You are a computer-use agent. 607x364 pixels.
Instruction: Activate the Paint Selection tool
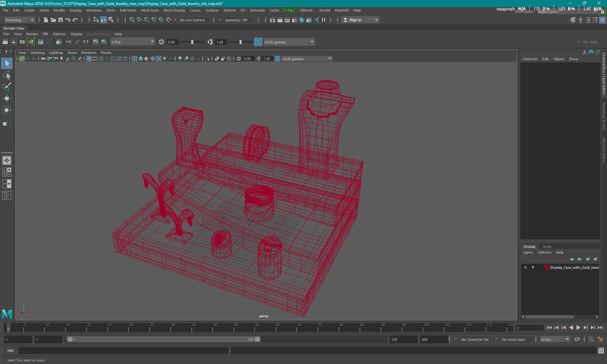[6, 87]
